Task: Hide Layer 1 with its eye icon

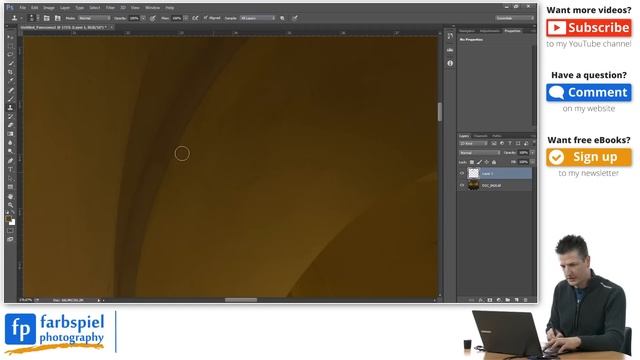Action: (462, 173)
